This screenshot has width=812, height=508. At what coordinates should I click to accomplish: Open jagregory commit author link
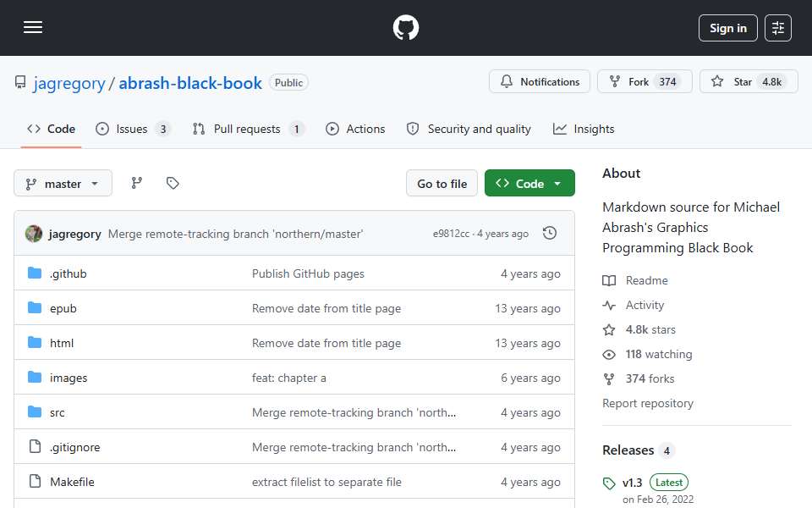[x=74, y=234]
